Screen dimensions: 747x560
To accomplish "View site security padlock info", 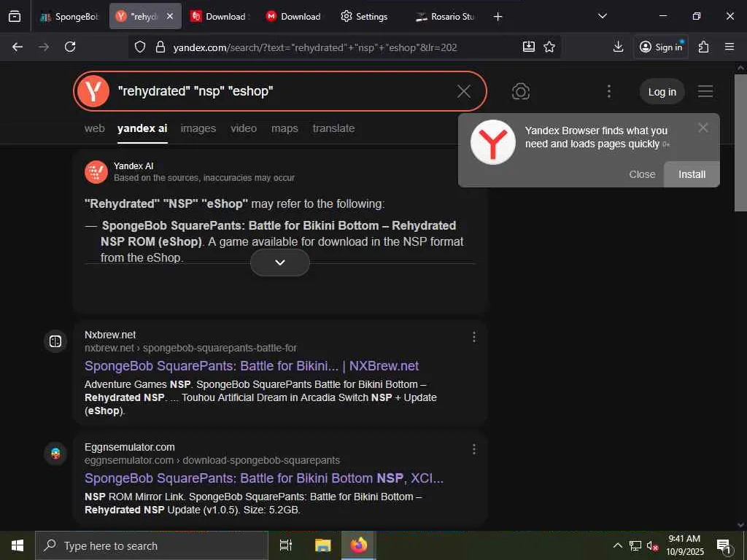I will pos(160,47).
